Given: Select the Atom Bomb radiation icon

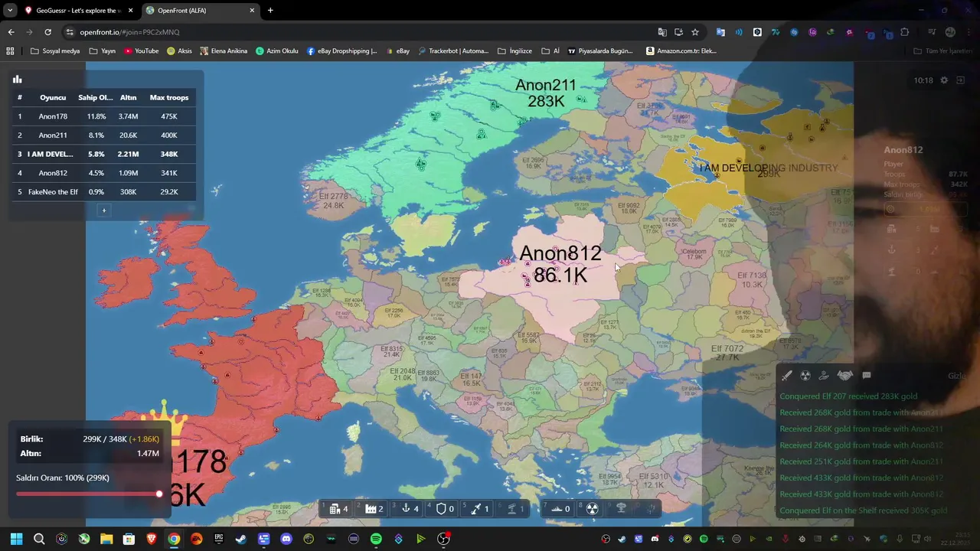Looking at the screenshot, I should coord(592,508).
